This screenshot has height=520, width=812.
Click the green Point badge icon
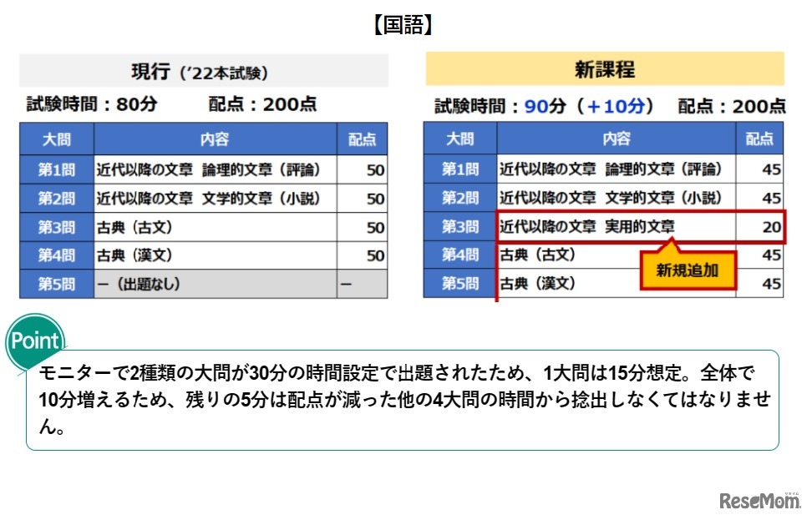point(33,341)
